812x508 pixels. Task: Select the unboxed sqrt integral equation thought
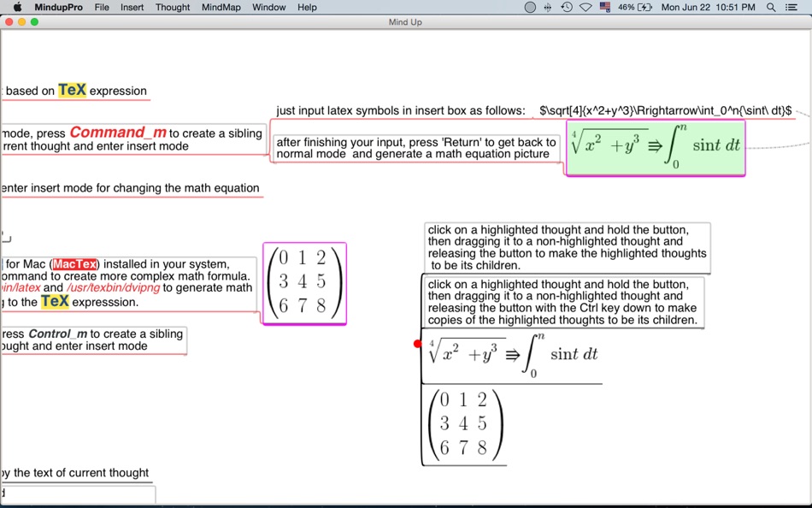click(x=513, y=356)
